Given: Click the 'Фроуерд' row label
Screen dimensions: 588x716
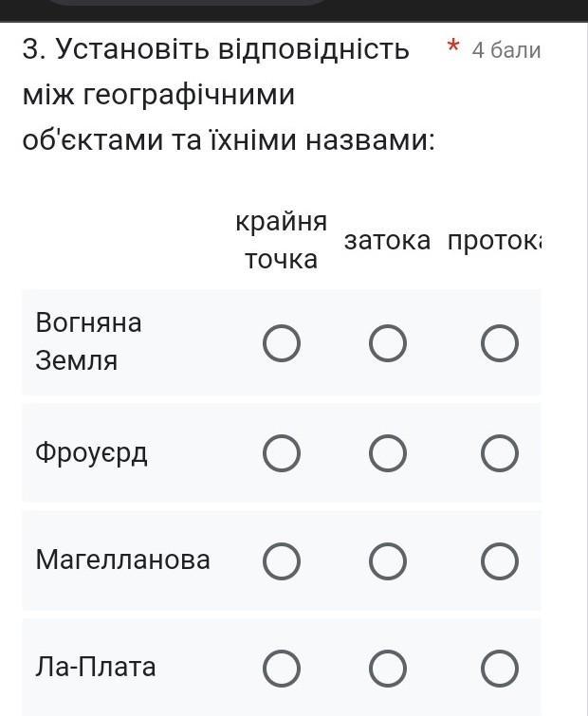Looking at the screenshot, I should click(92, 453).
